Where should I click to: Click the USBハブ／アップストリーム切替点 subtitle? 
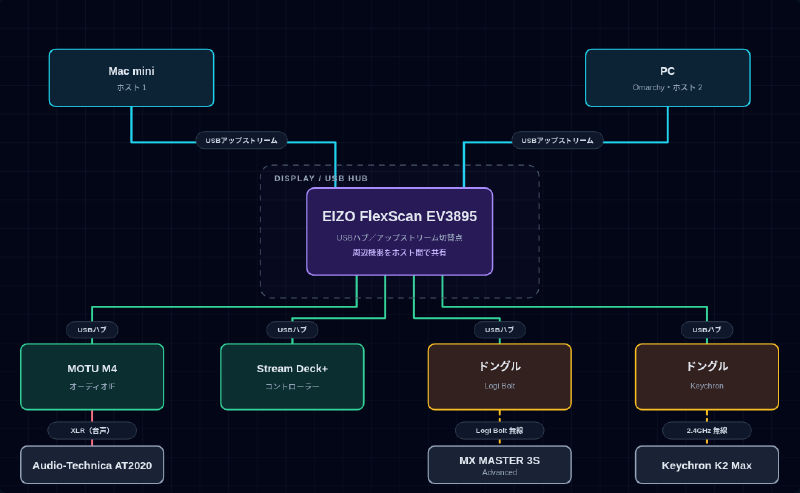tap(399, 238)
